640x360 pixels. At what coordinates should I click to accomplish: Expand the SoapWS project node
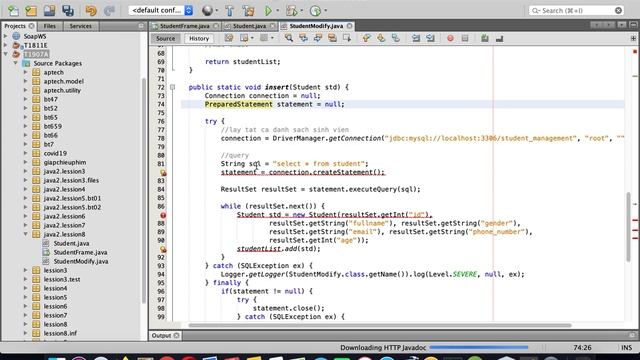(5, 36)
